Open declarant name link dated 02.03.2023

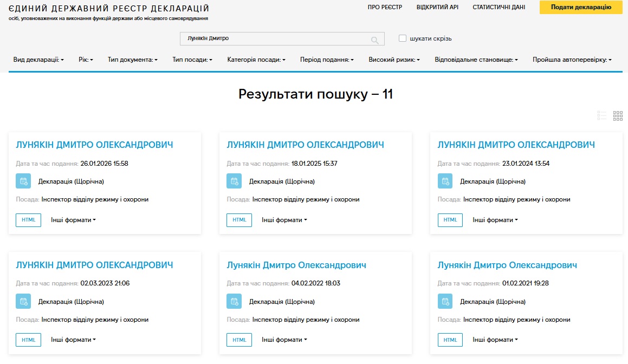[94, 265]
